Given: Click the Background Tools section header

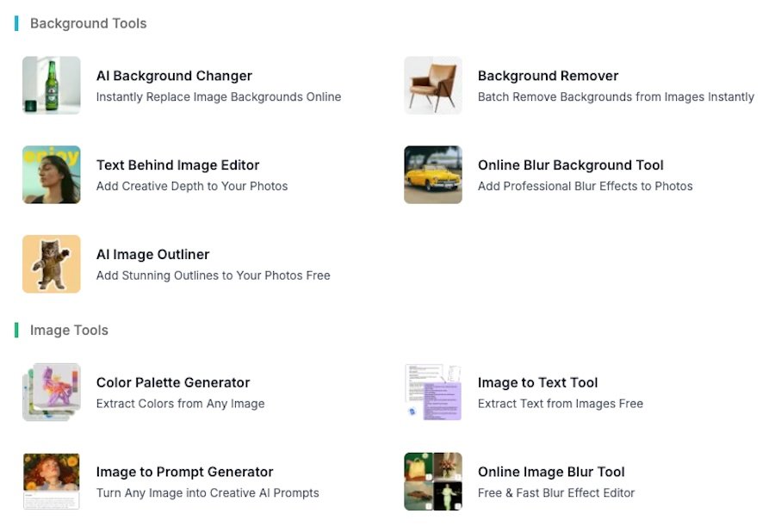Looking at the screenshot, I should [87, 23].
